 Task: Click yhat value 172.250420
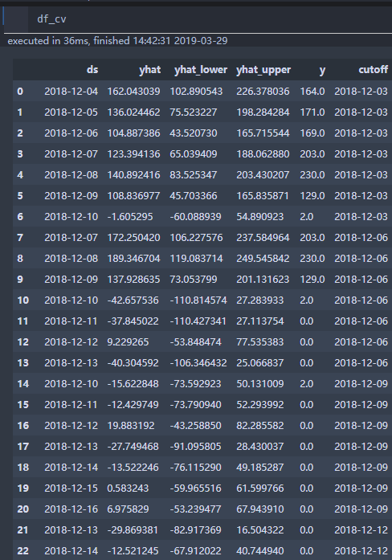[133, 238]
